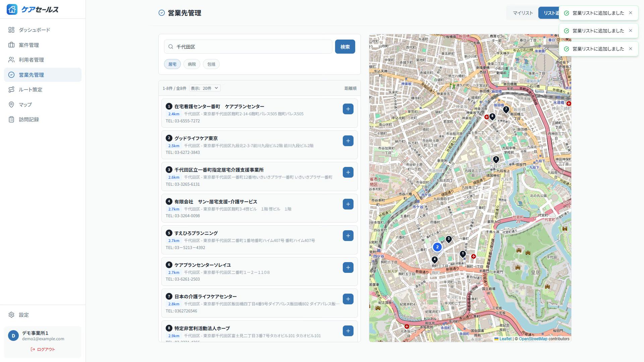The width and height of the screenshot is (644, 362).
Task: Add 千代田区立一番町指定居宅介護支援事業所 with plus button
Action: pyautogui.click(x=348, y=172)
